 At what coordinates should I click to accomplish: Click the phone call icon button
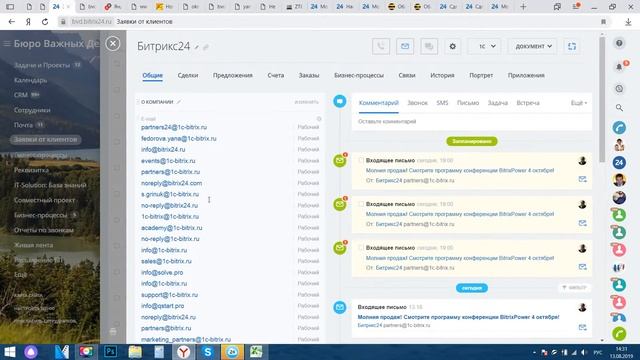click(x=381, y=46)
